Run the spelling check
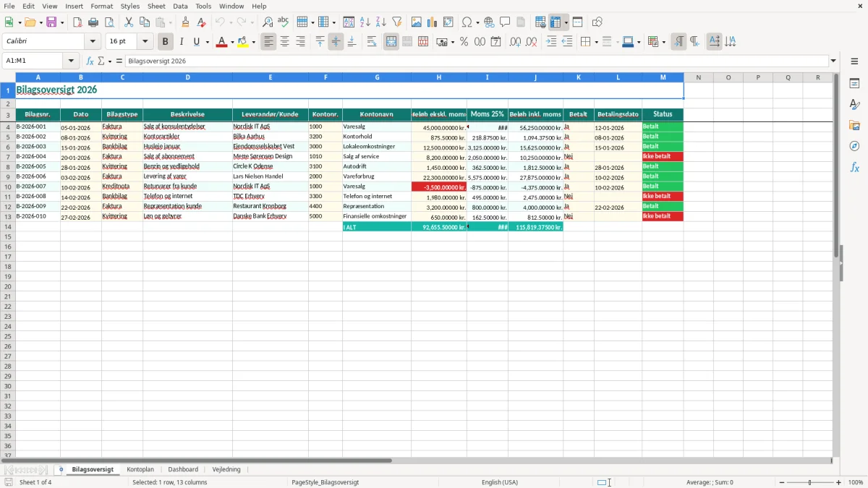The height and width of the screenshot is (488, 868). click(x=284, y=22)
